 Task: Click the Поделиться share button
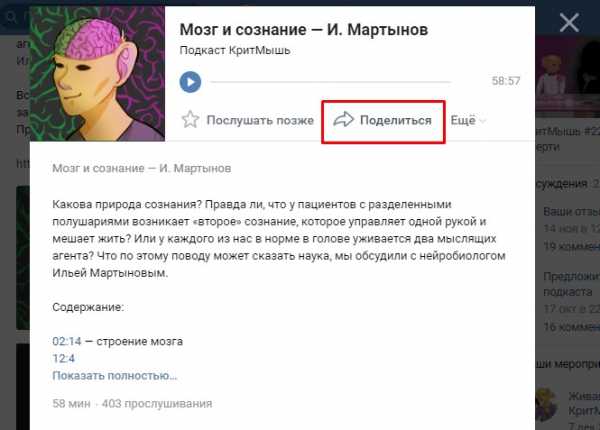383,122
